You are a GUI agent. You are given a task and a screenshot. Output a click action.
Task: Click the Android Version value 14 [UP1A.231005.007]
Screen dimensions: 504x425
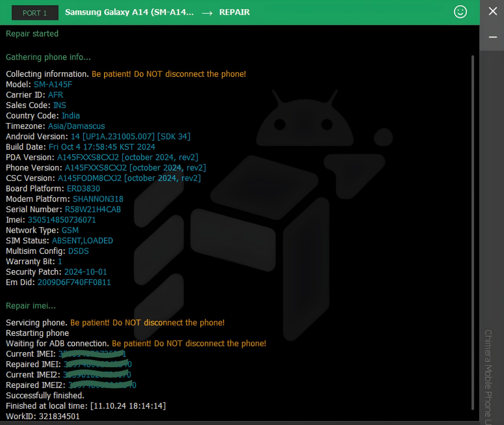(113, 136)
